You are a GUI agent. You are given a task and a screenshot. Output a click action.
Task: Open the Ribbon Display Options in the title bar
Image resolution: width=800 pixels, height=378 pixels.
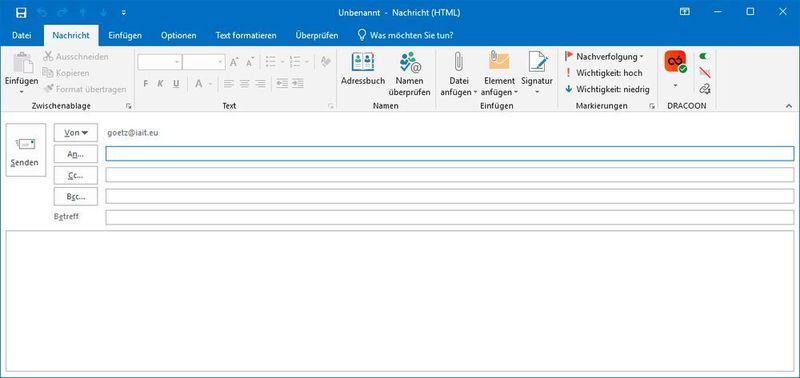685,12
